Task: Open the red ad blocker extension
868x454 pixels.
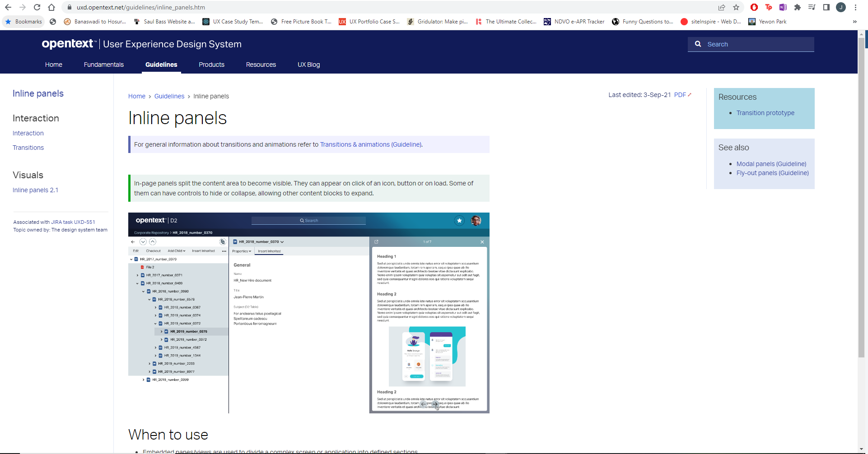Action: [x=754, y=7]
